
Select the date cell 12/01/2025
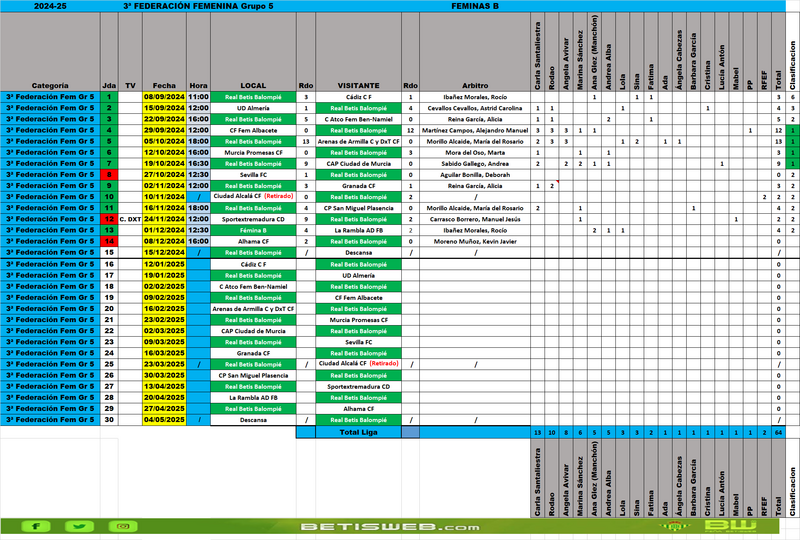pos(164,264)
